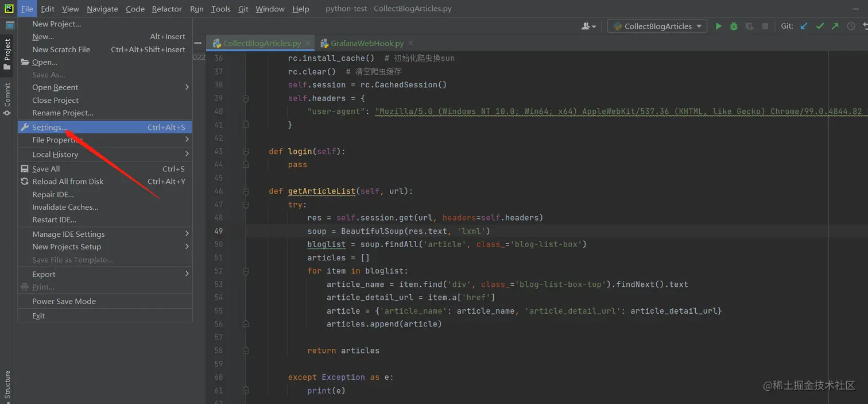
Task: Open the Git menu
Action: coord(243,9)
